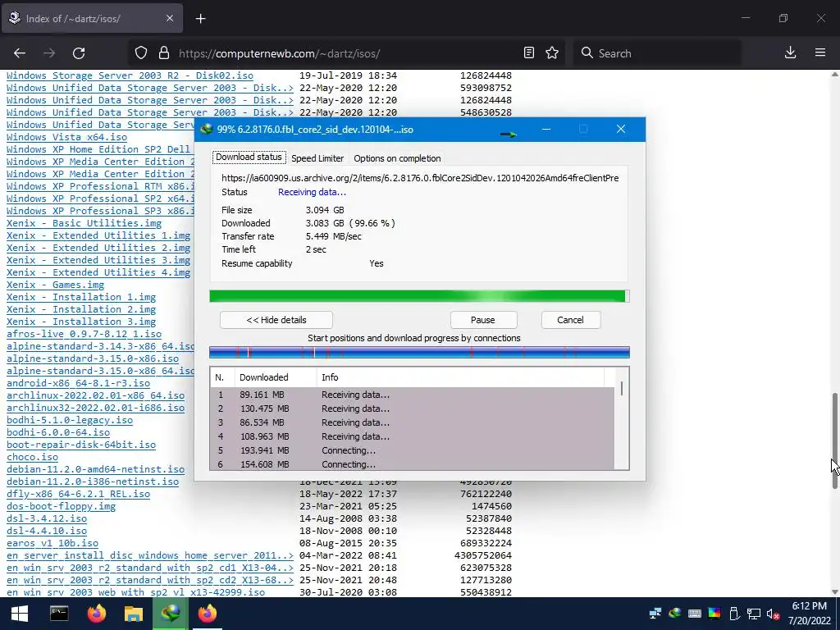Click the muted volume icon in tray
The image size is (840, 630).
click(773, 614)
